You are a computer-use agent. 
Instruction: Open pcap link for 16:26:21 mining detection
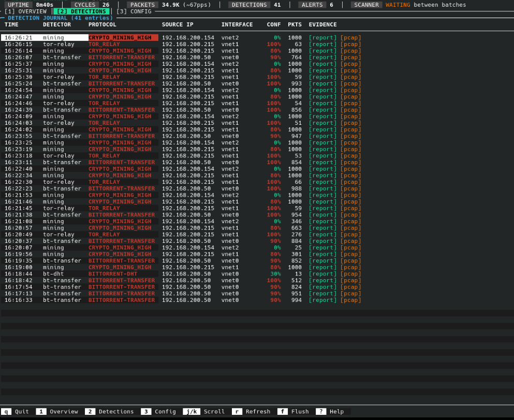click(x=350, y=38)
